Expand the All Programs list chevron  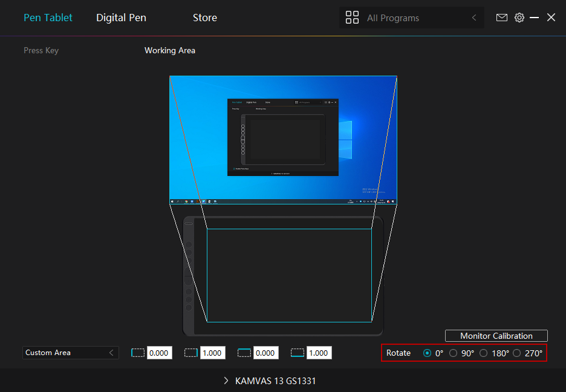coord(474,18)
